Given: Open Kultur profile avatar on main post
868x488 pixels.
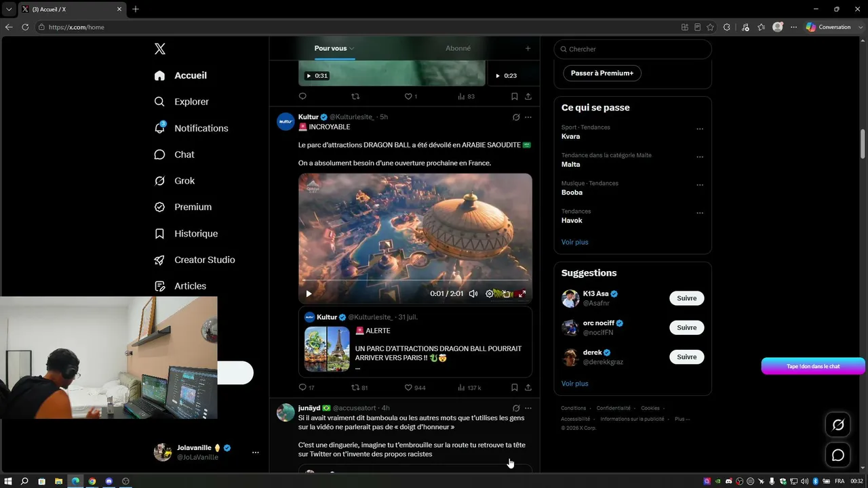Looking at the screenshot, I should click(x=285, y=121).
